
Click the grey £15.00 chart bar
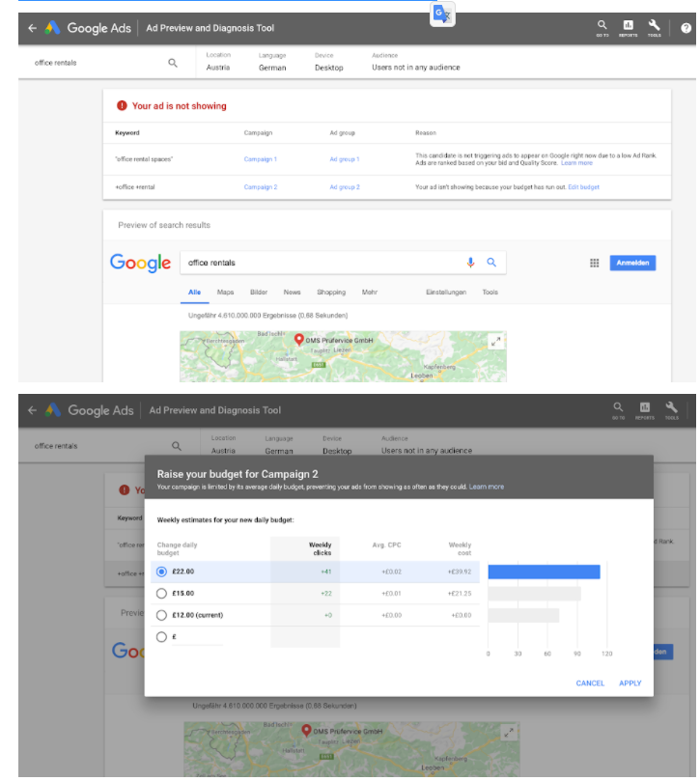(534, 593)
